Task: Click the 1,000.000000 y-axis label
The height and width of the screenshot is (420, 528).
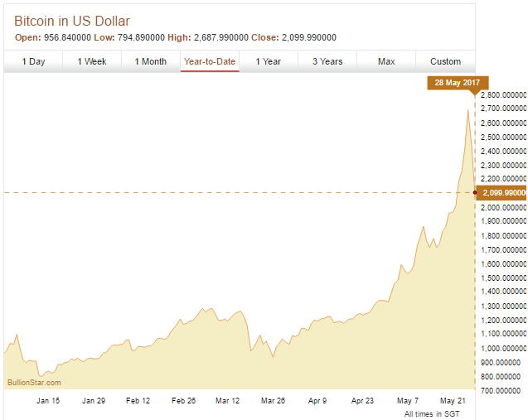Action: click(503, 349)
